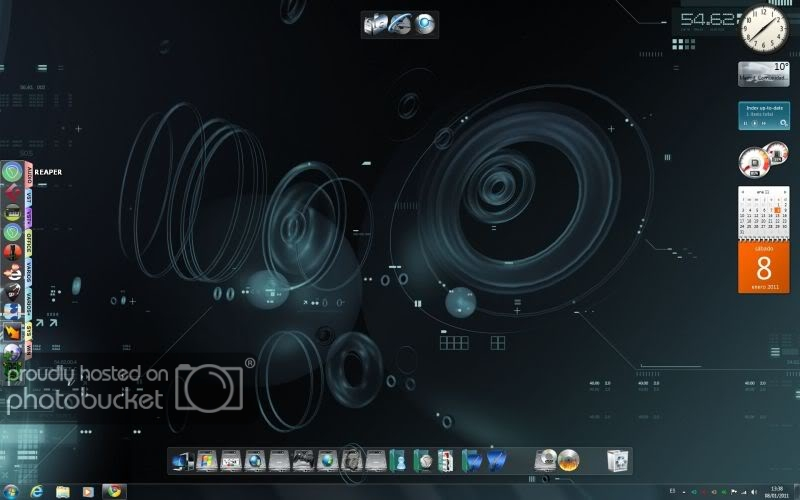Click the blue orb icon in top dock
800x500 pixels.
click(x=424, y=24)
